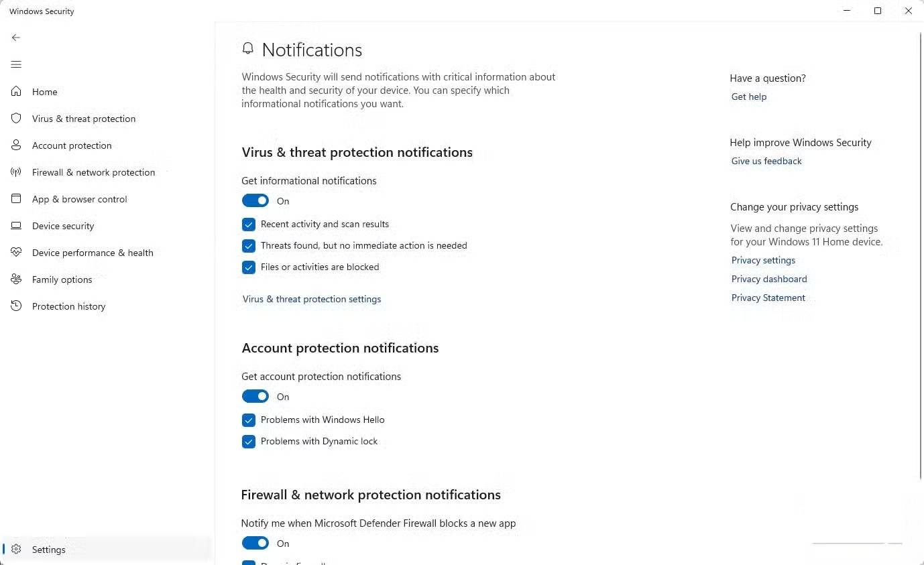Click the Home icon in sidebar
This screenshot has width=924, height=565.
click(x=16, y=92)
